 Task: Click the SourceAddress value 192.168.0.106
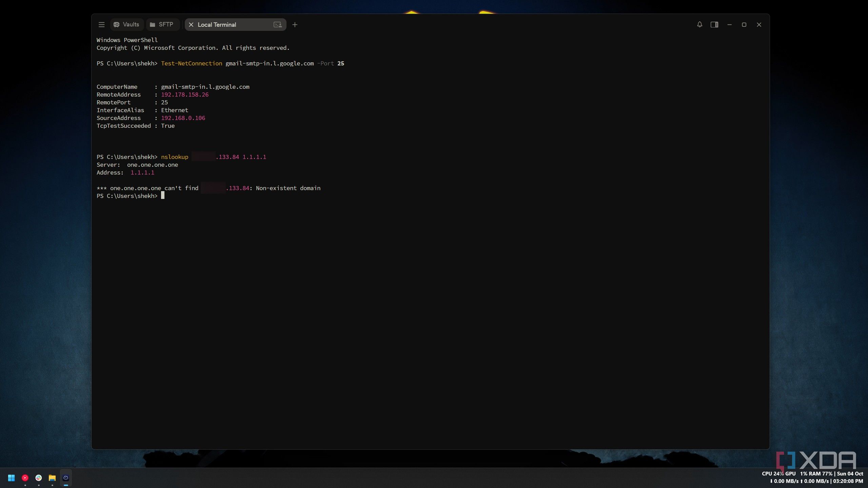coord(183,118)
